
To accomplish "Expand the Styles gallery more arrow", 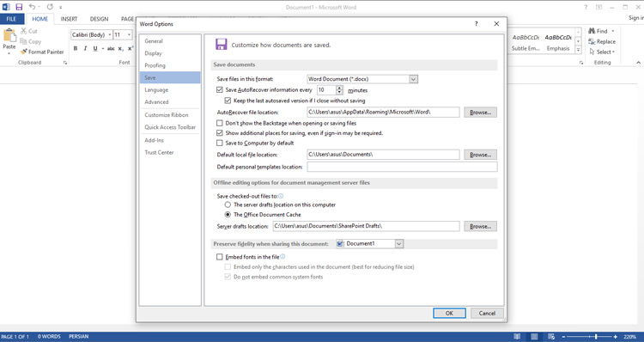I will point(578,50).
